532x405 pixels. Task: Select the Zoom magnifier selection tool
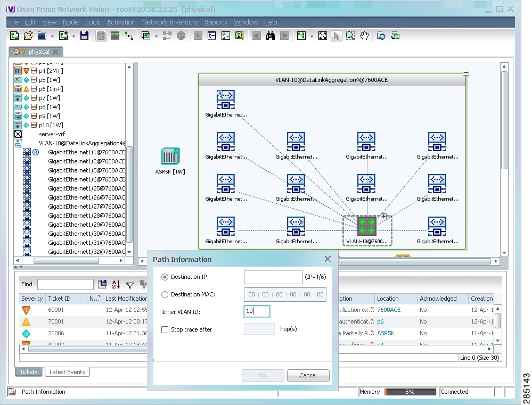(x=350, y=36)
